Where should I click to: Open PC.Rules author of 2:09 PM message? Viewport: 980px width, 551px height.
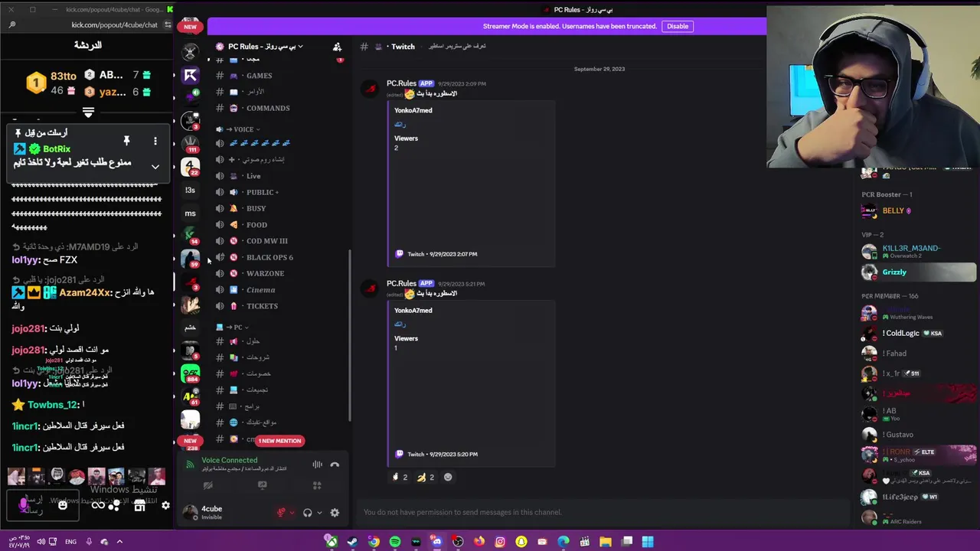click(401, 83)
